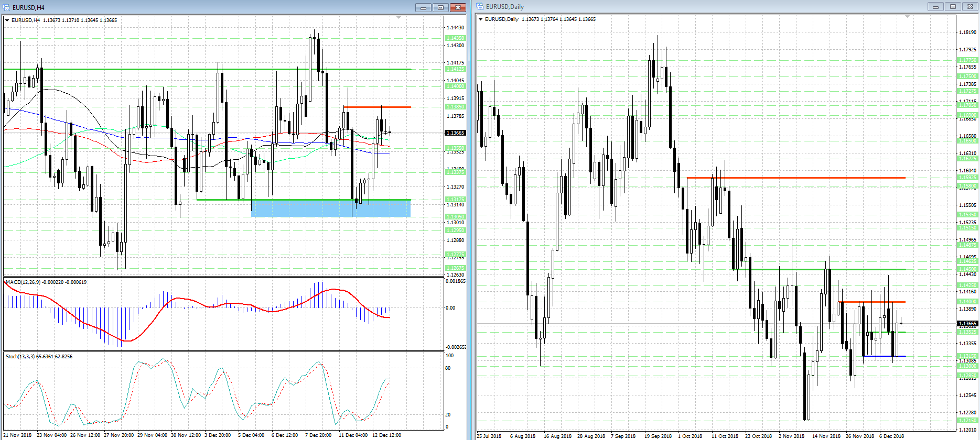Click the EURUSD,H4 window chart icon

pos(6,7)
